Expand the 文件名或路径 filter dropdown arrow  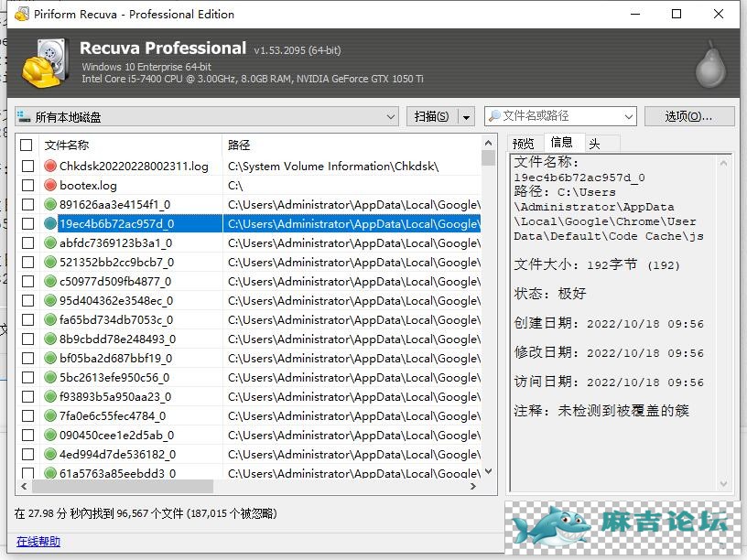coord(628,117)
